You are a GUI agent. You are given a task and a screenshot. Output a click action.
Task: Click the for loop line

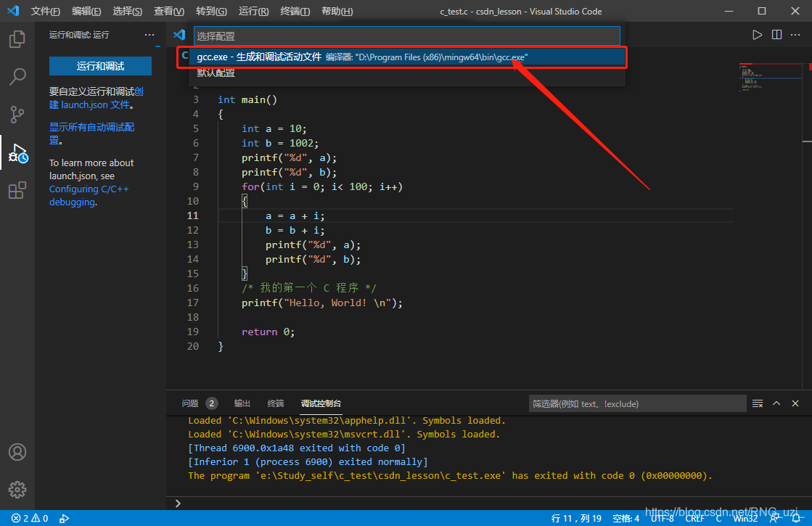(322, 187)
